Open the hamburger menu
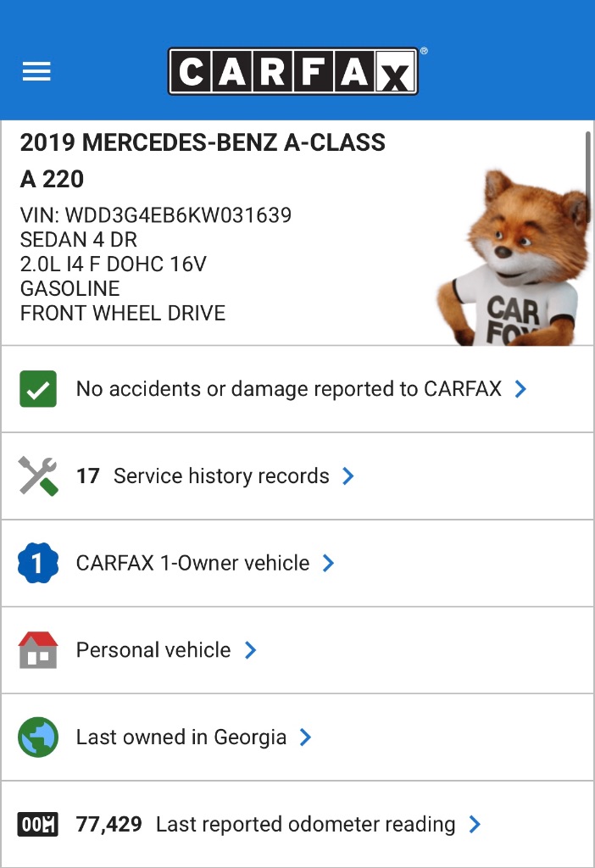This screenshot has width=595, height=868. (x=36, y=72)
